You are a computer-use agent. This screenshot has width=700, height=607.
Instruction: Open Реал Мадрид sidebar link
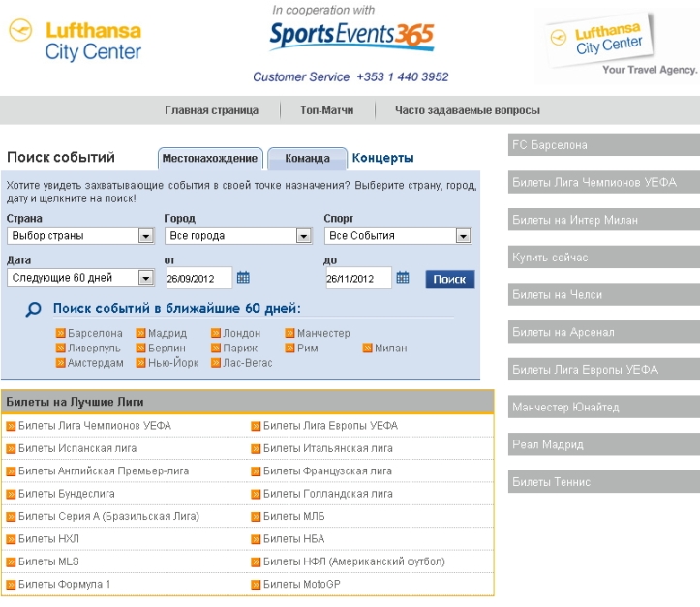604,444
